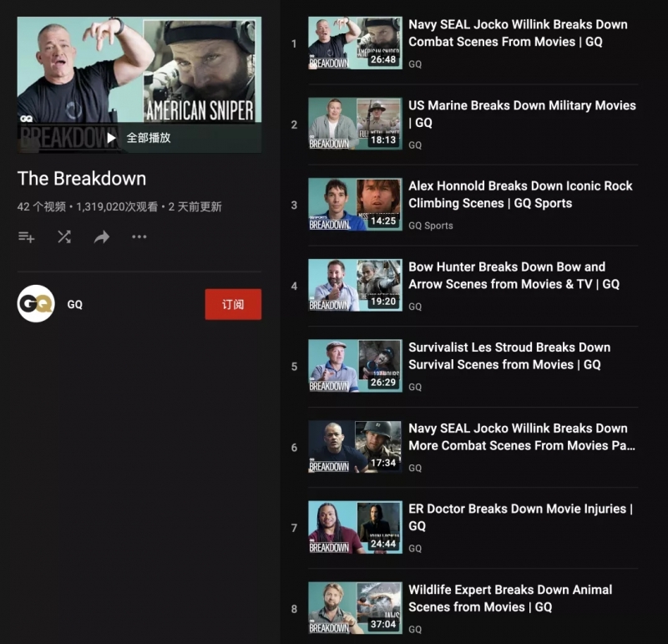668x644 pixels.
Task: Open the 18:13 US Marine video thumbnail
Action: click(x=356, y=124)
